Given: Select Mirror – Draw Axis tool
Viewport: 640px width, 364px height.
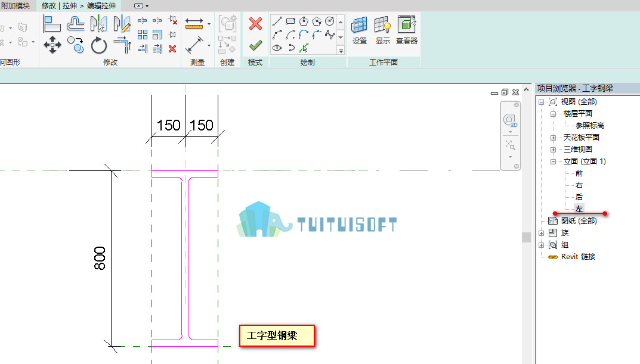Looking at the screenshot, I should point(122,24).
